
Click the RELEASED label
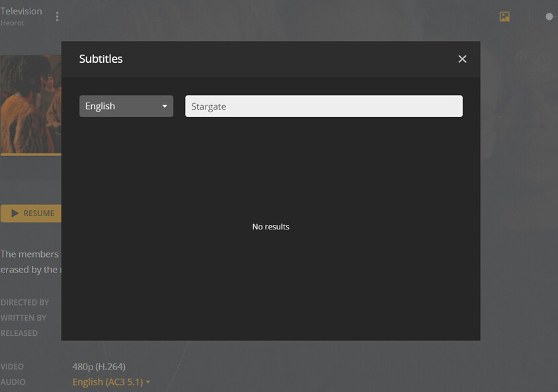pyautogui.click(x=19, y=333)
